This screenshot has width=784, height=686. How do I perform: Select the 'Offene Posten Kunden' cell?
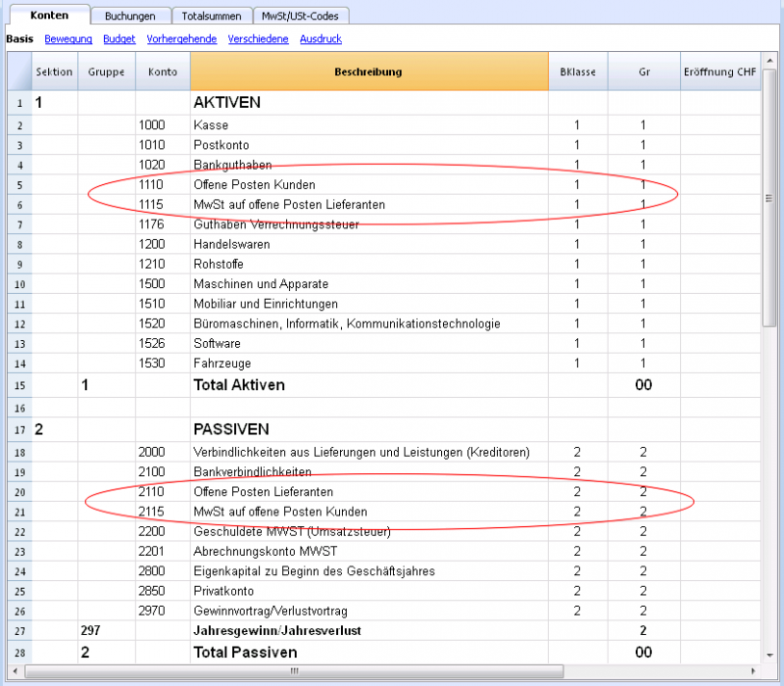(369, 184)
